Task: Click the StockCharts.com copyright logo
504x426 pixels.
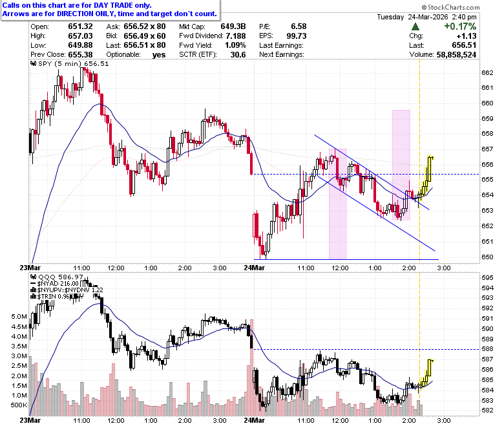Action: (x=450, y=7)
